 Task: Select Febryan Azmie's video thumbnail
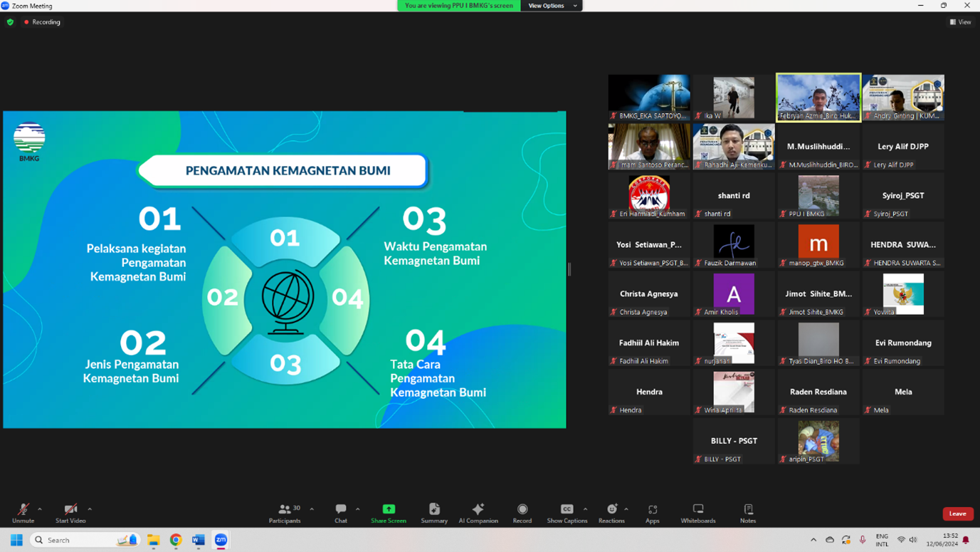(818, 96)
